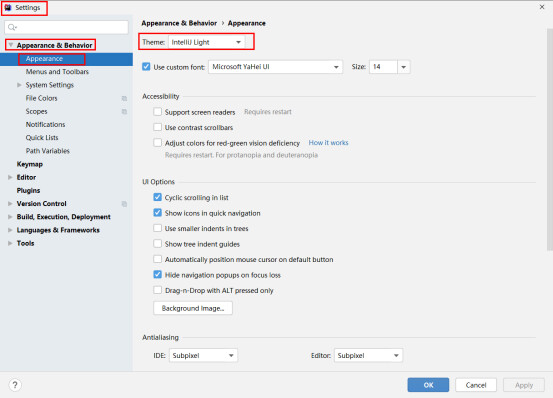The width and height of the screenshot is (553, 398).
Task: Collapse the Appearance & Behavior tree node
Action: click(x=11, y=45)
